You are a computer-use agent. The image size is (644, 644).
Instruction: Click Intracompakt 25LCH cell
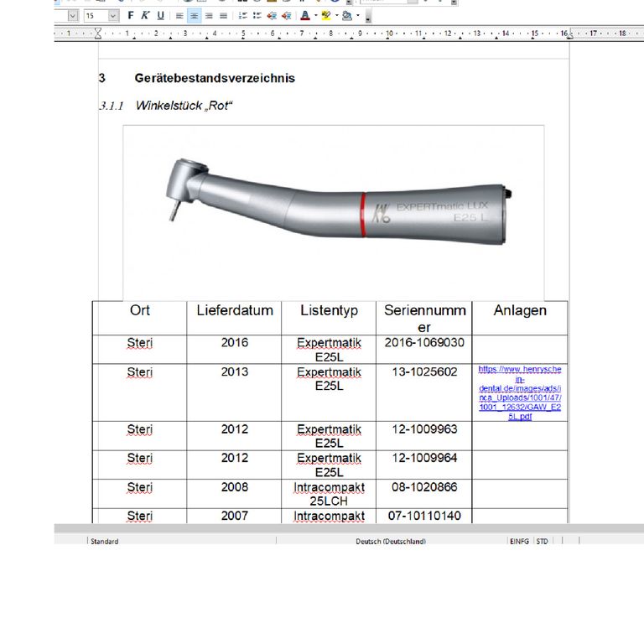pyautogui.click(x=329, y=494)
